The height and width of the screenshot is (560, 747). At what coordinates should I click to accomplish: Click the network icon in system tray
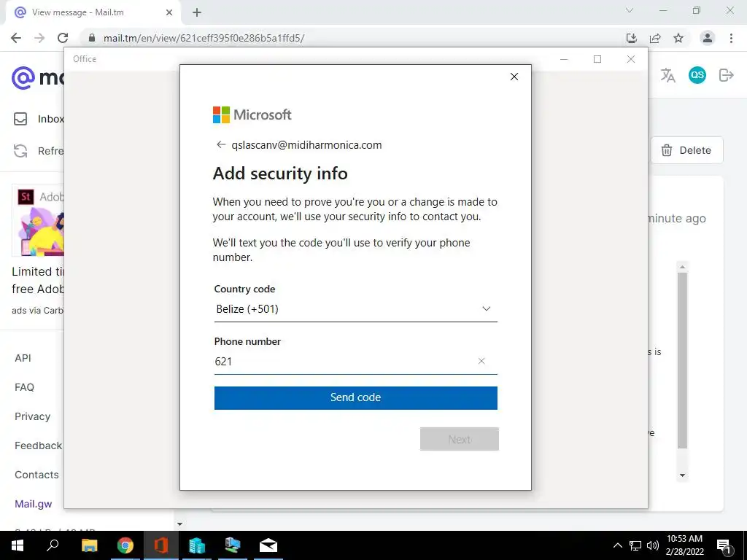point(635,545)
